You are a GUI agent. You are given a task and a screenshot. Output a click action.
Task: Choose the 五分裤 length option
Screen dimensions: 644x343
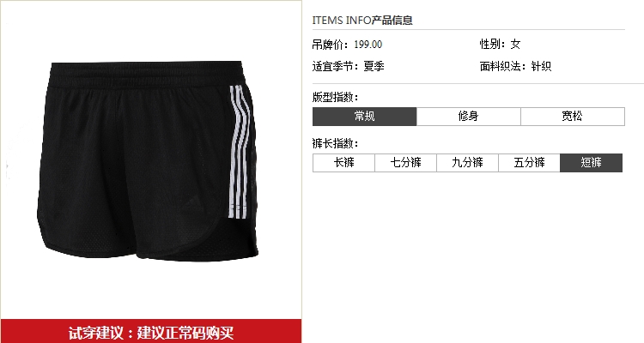[530, 163]
